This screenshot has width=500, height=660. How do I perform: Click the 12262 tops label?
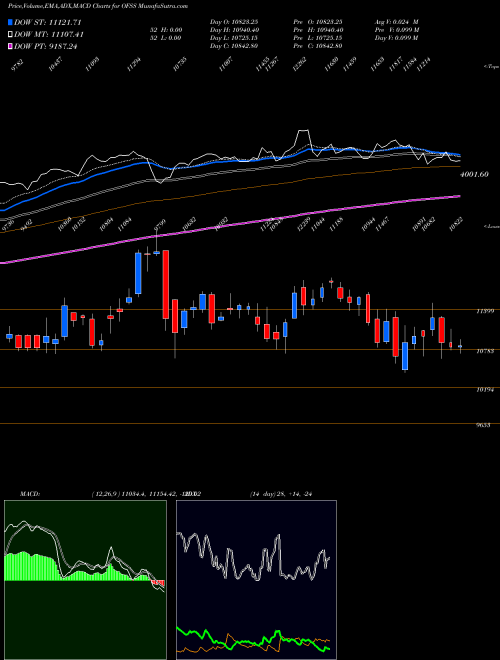tap(299, 65)
